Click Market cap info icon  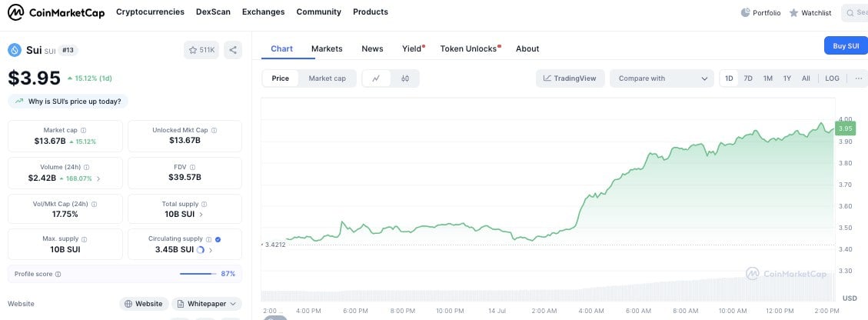pos(84,130)
